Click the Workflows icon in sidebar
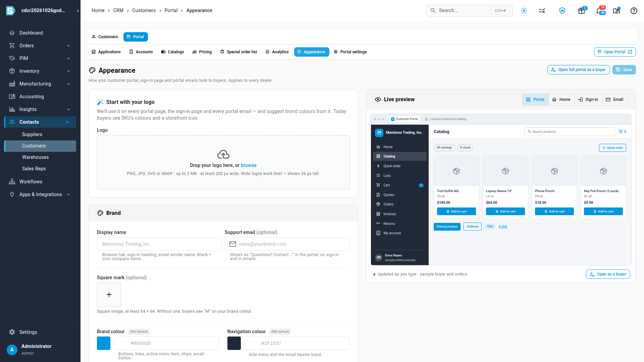 12,182
